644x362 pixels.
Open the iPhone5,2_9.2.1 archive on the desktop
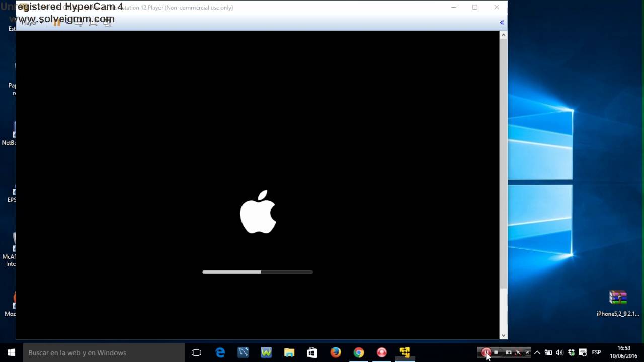tap(618, 304)
